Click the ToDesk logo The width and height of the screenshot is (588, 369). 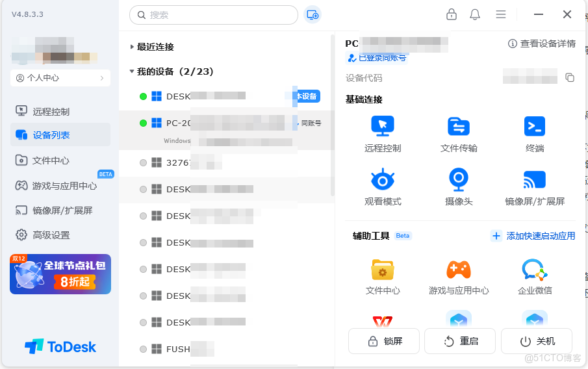[x=60, y=346]
